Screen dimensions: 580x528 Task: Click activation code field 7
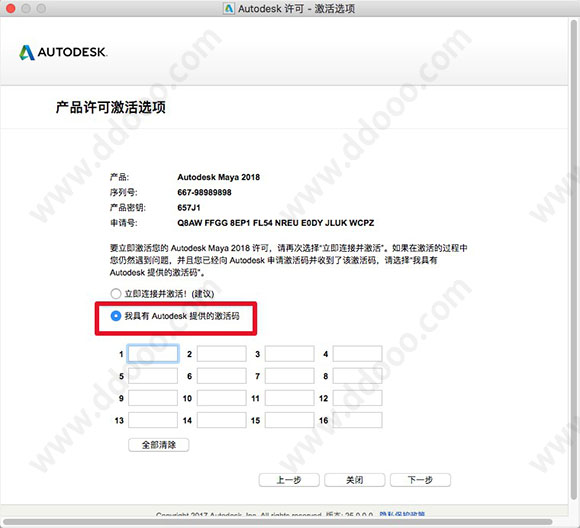coord(290,376)
